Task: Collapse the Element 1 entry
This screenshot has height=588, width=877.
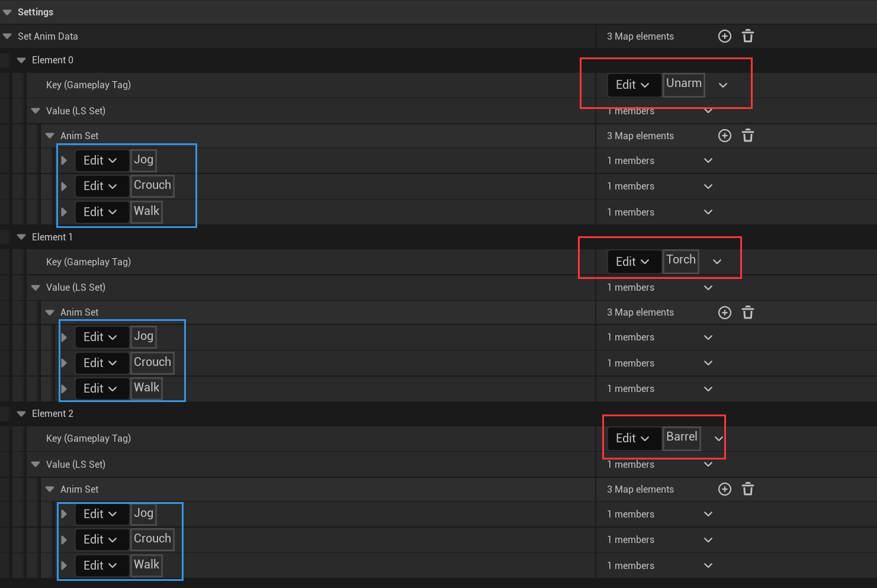Action: click(21, 237)
